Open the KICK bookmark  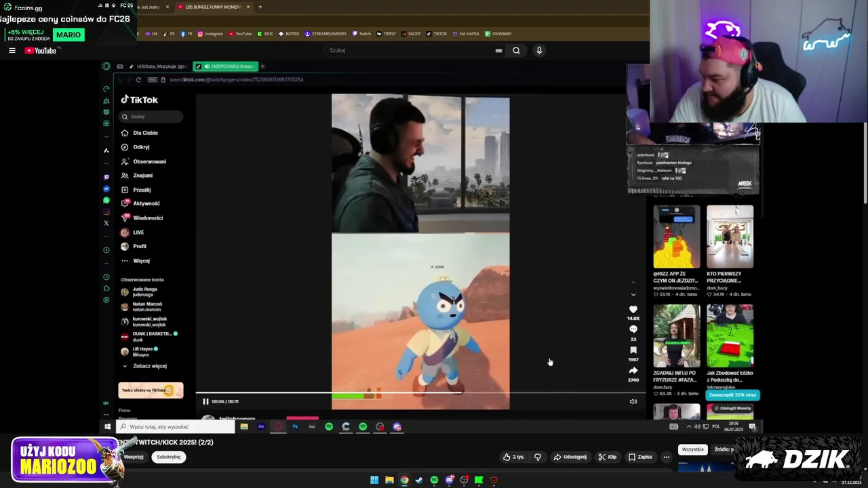point(265,34)
